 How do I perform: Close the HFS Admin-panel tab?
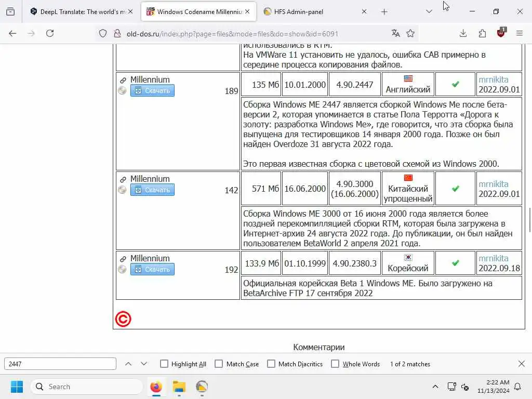[364, 11]
